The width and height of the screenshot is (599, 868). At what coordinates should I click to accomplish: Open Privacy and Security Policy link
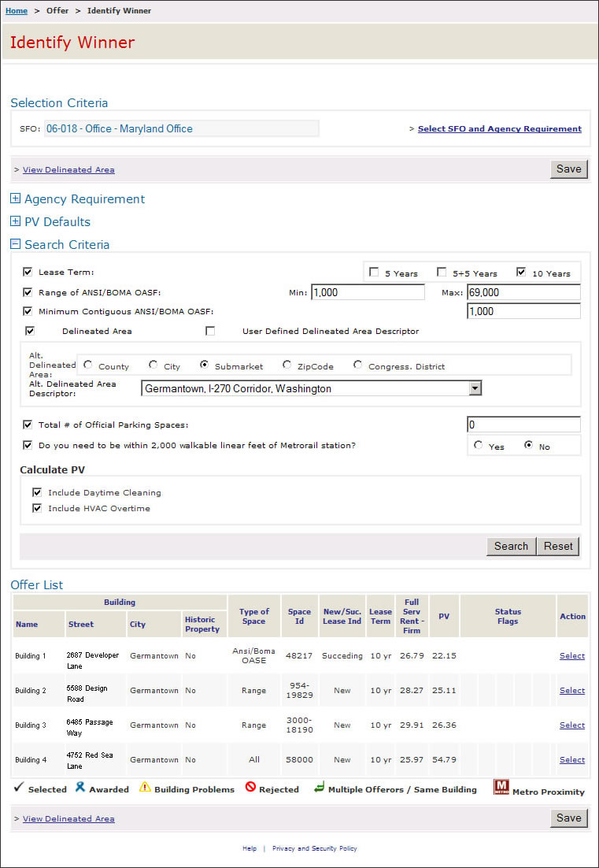[315, 848]
